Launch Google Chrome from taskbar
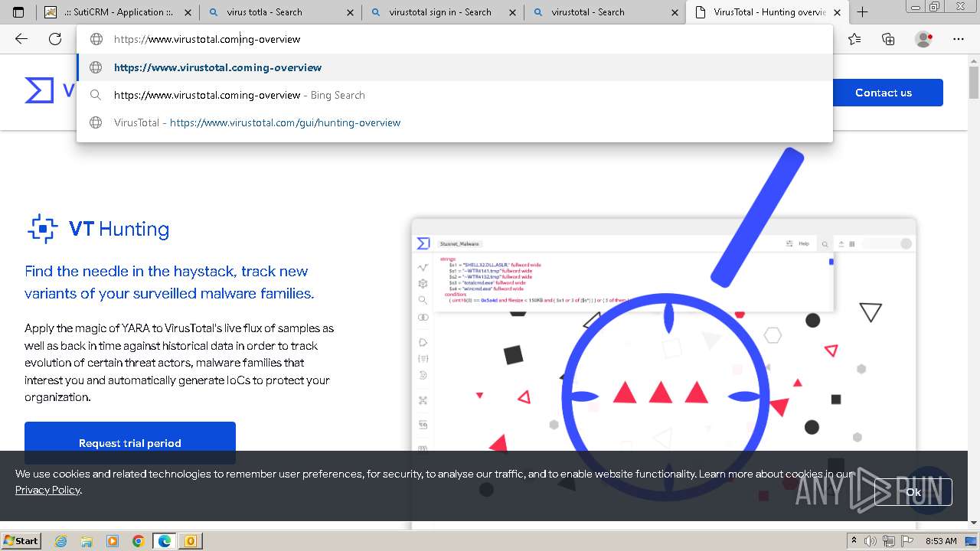The width and height of the screenshot is (980, 551). coord(139,541)
